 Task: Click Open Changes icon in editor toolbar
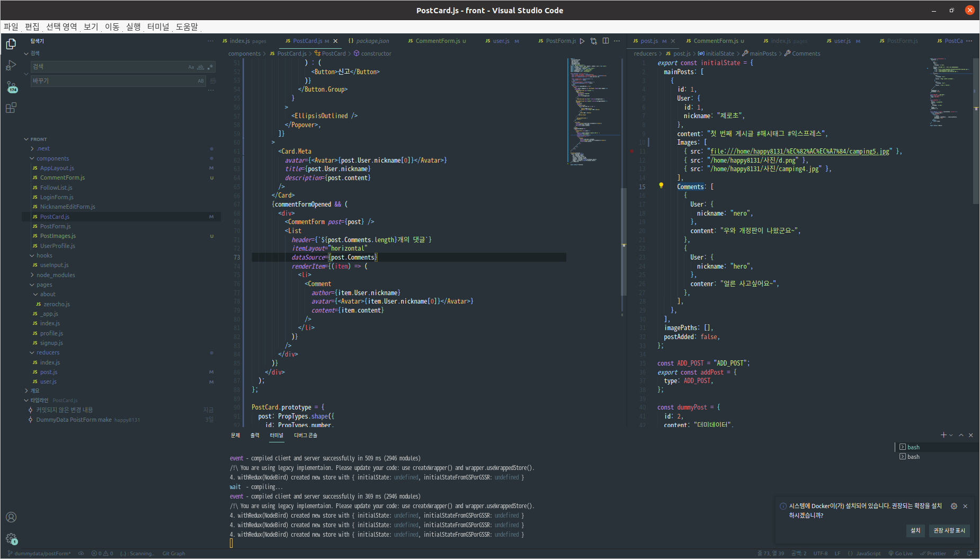click(x=594, y=41)
